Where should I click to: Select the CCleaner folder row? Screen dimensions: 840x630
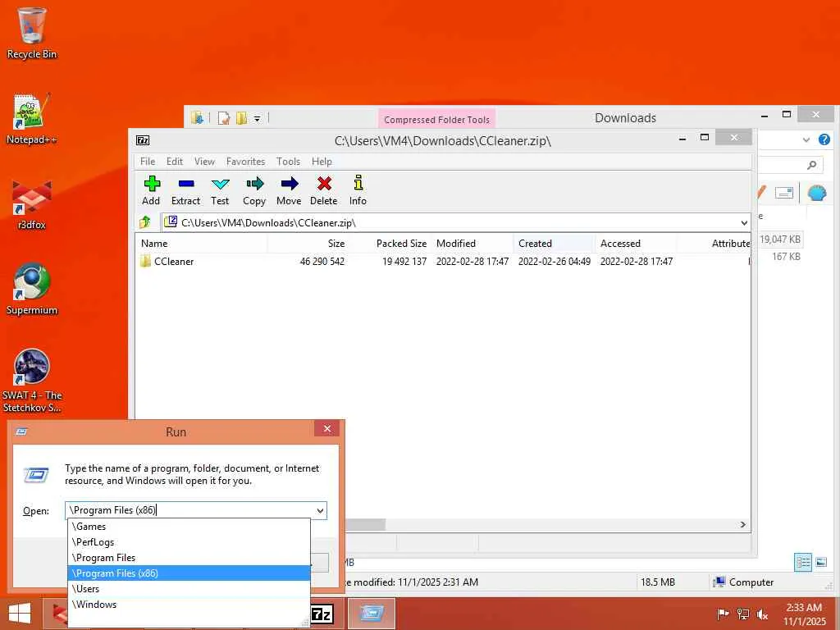[x=442, y=262]
